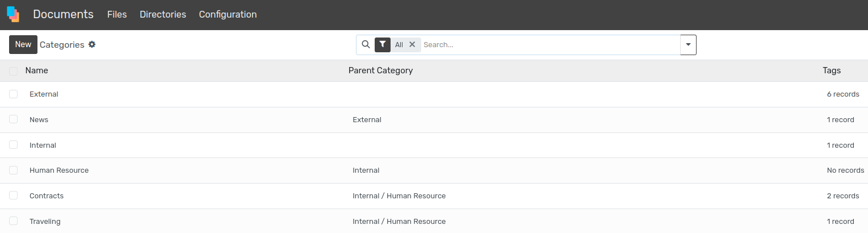The height and width of the screenshot is (233, 868).
Task: Focus the Search input field
Action: coord(550,44)
